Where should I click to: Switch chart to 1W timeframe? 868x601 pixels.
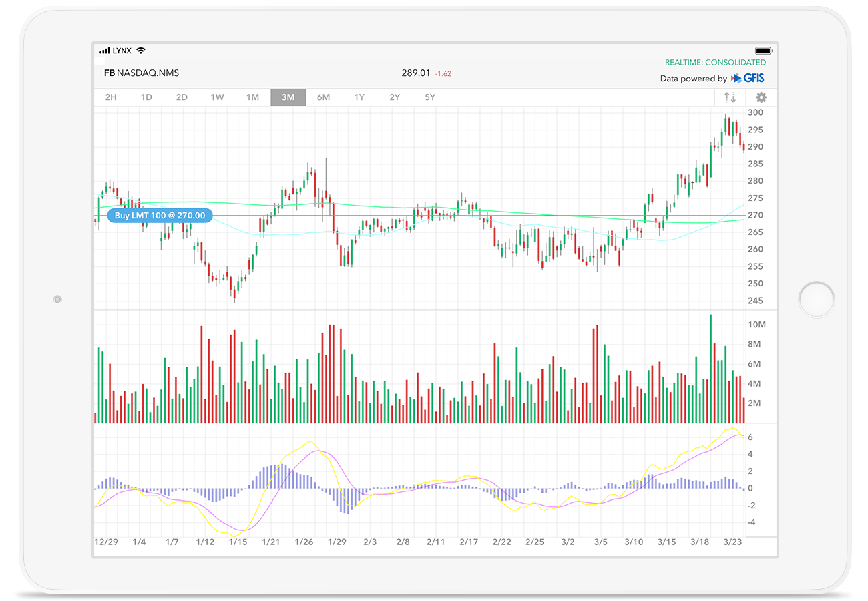point(217,97)
